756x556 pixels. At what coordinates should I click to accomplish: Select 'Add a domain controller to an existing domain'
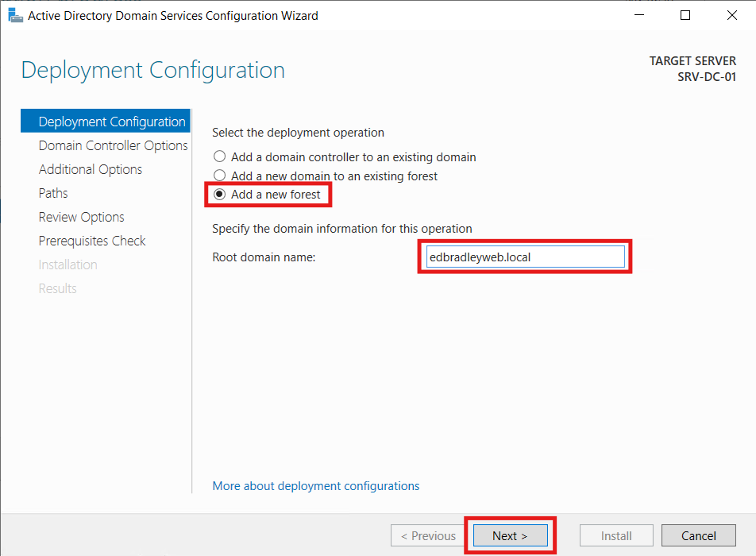(219, 156)
